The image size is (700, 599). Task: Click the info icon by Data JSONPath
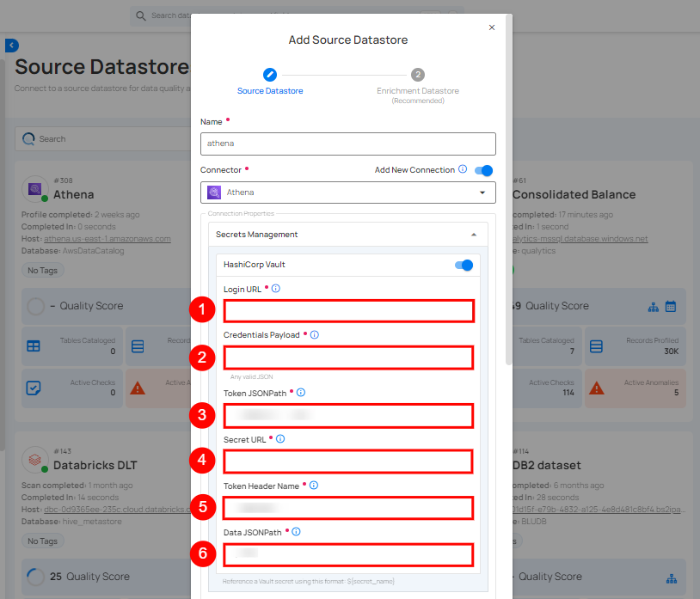point(296,532)
